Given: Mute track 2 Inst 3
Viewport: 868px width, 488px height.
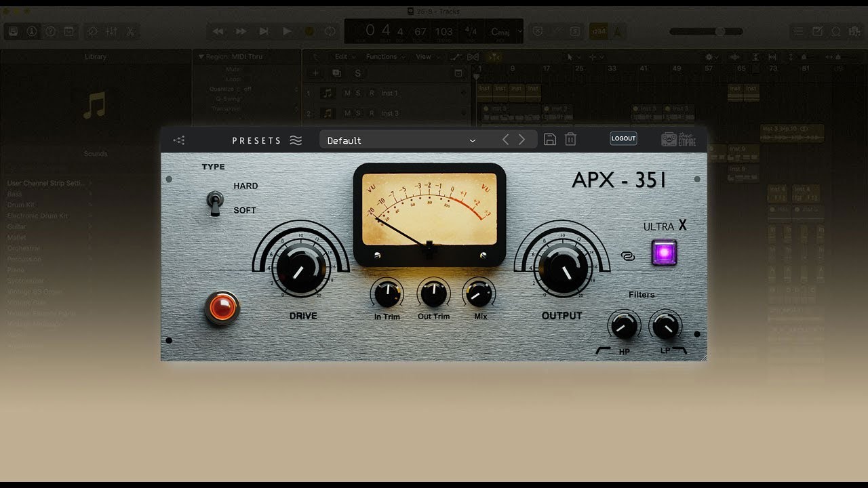Looking at the screenshot, I should tap(348, 113).
